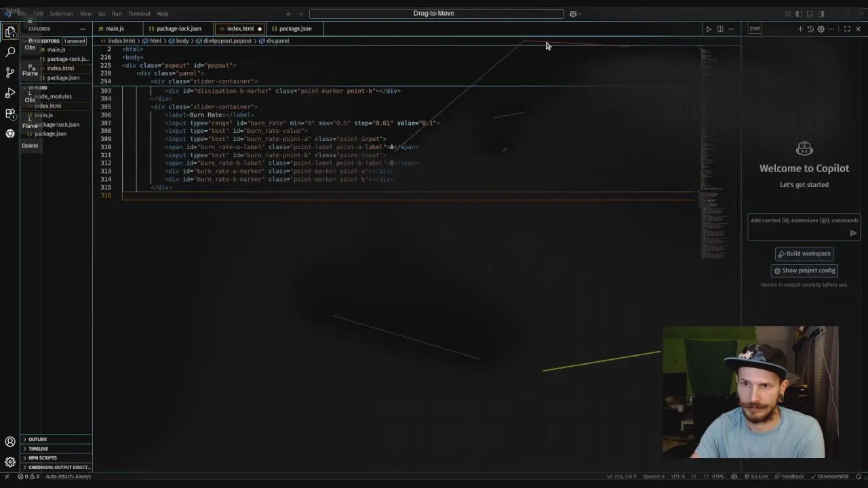The width and height of the screenshot is (868, 488).
Task: Open Feedback from status bar
Action: point(789,477)
